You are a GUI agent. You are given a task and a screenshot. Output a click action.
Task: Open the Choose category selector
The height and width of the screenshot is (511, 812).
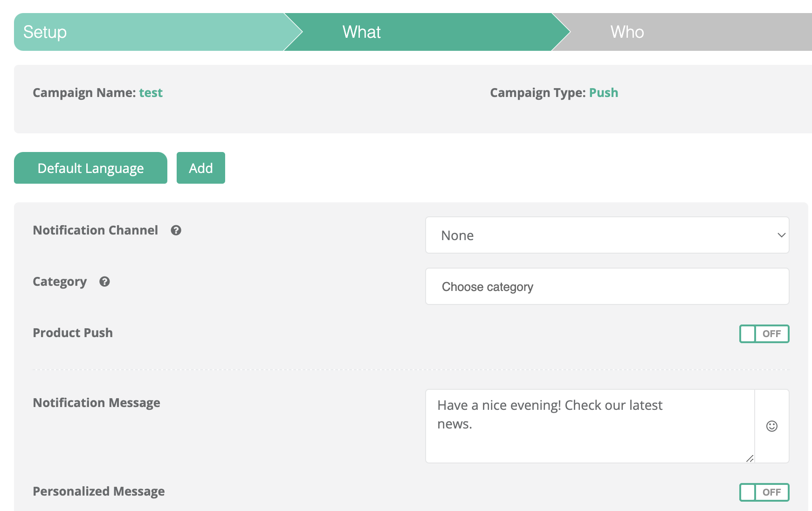607,287
